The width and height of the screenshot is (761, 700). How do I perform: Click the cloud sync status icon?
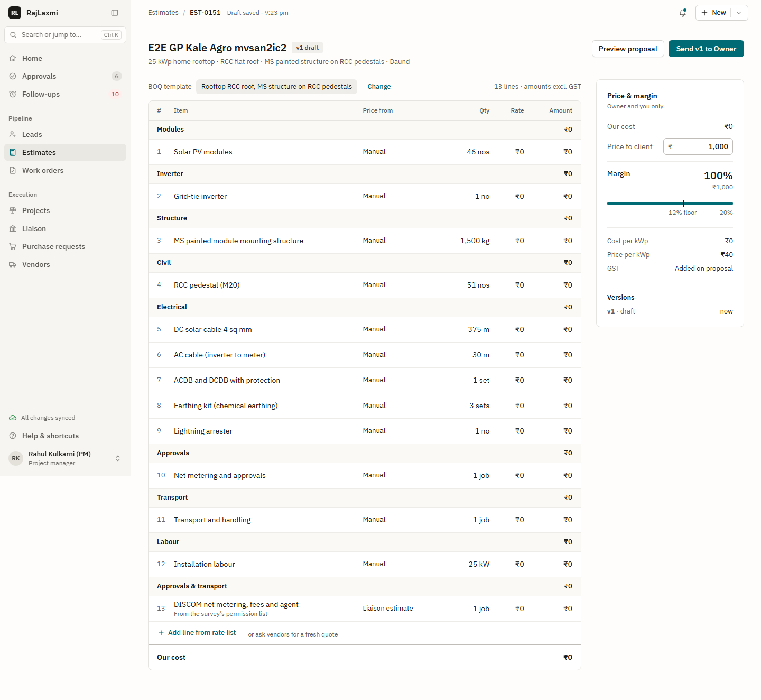(13, 418)
